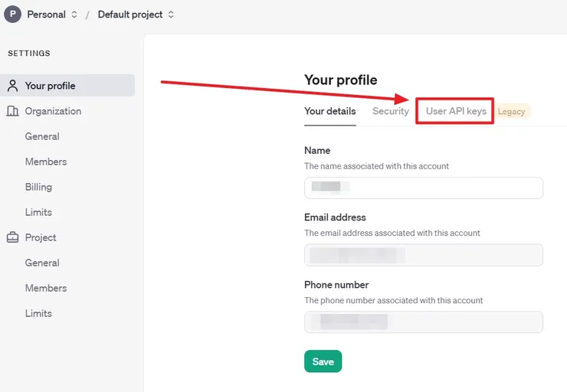
Task: Click the Your profile person icon
Action: (x=12, y=86)
